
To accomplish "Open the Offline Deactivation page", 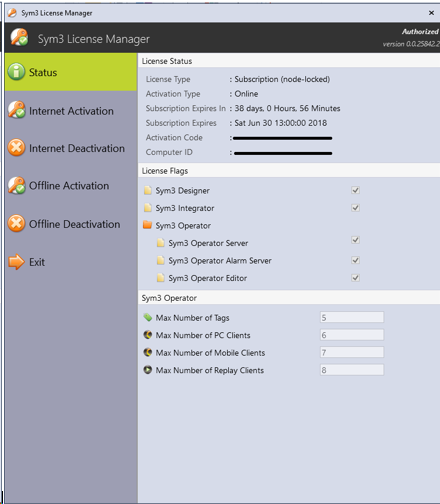I will coord(71,223).
